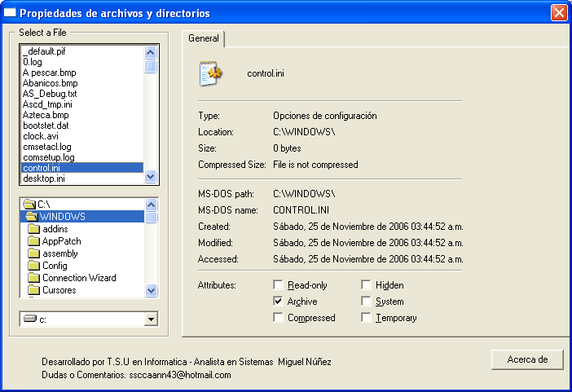This screenshot has width=572, height=392.
Task: Check the Temporary attribute checkbox
Action: (x=367, y=318)
